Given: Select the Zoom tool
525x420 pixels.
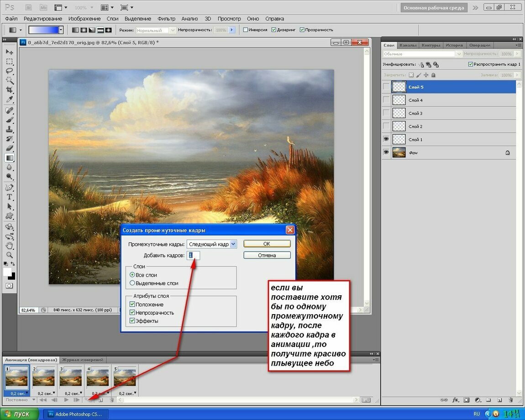Looking at the screenshot, I should 10,255.
